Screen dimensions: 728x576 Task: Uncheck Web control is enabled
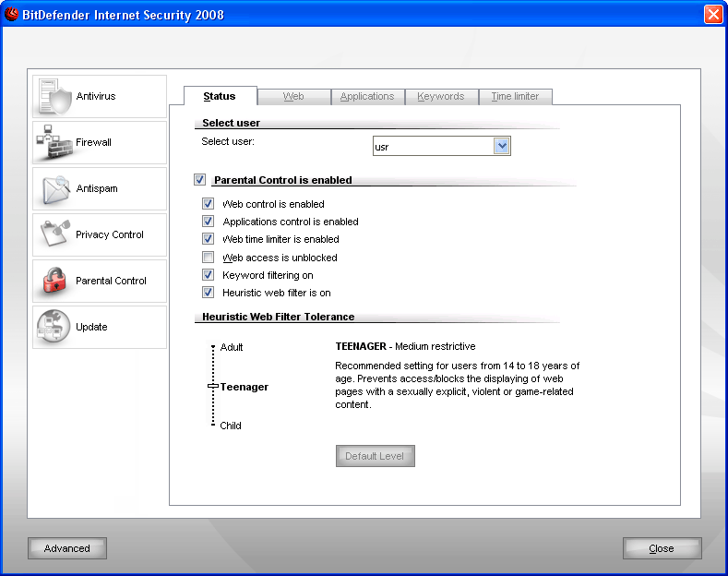click(x=208, y=203)
